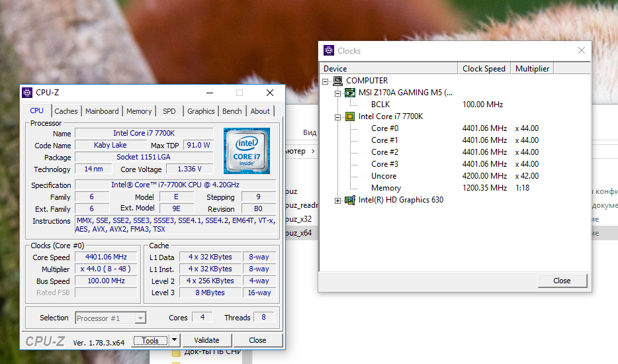The height and width of the screenshot is (364, 618).
Task: Click the HD Graphics 630 card icon
Action: pyautogui.click(x=350, y=200)
